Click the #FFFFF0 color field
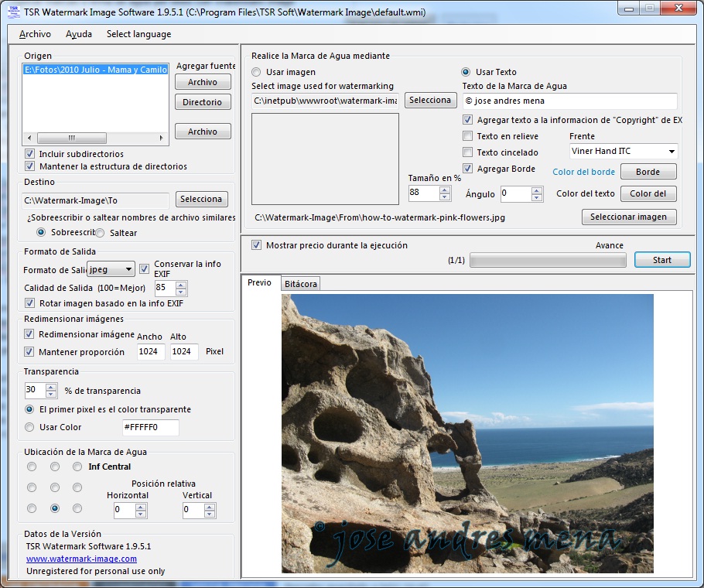Image resolution: width=704 pixels, height=588 pixels. tap(150, 427)
